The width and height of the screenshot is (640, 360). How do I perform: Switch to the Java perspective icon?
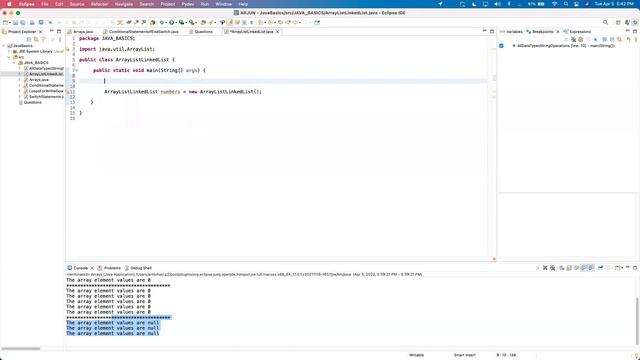[627, 22]
